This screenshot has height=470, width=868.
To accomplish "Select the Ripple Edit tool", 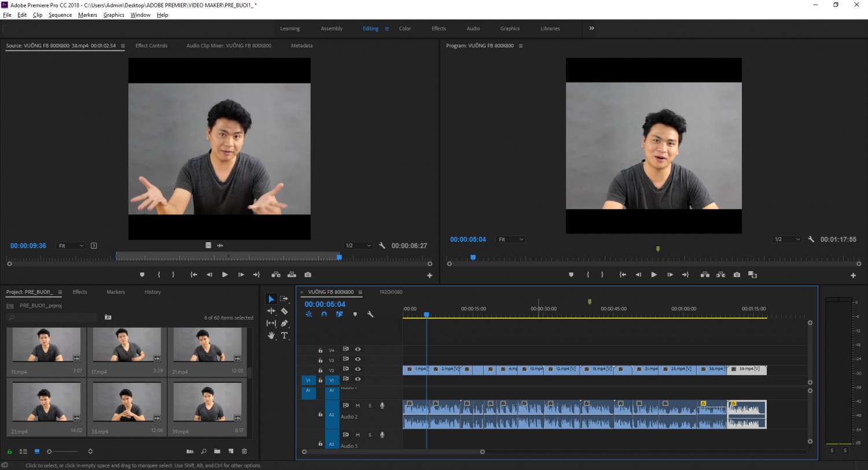I will coord(271,311).
